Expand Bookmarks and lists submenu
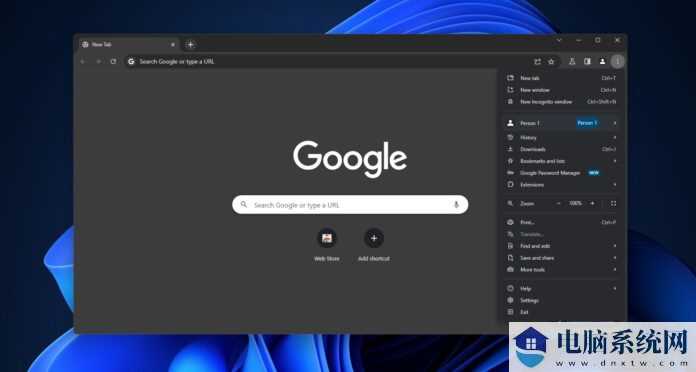This screenshot has width=696, height=372. coord(561,161)
